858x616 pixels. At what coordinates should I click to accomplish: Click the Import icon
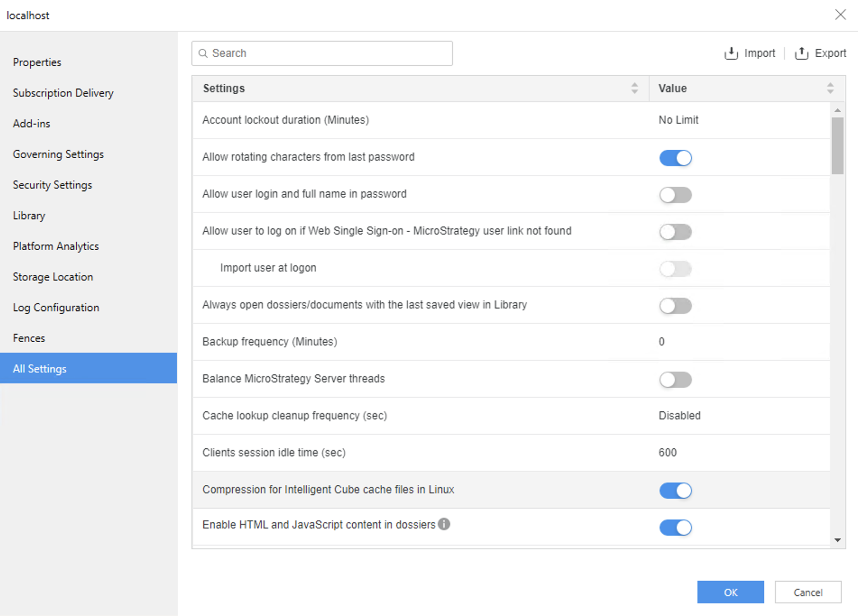click(x=731, y=53)
